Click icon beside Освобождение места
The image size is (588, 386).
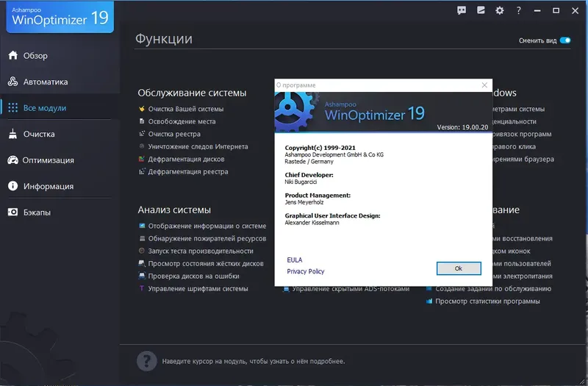click(142, 121)
